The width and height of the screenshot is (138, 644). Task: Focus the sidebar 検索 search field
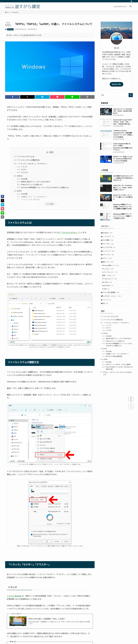[x=114, y=95]
